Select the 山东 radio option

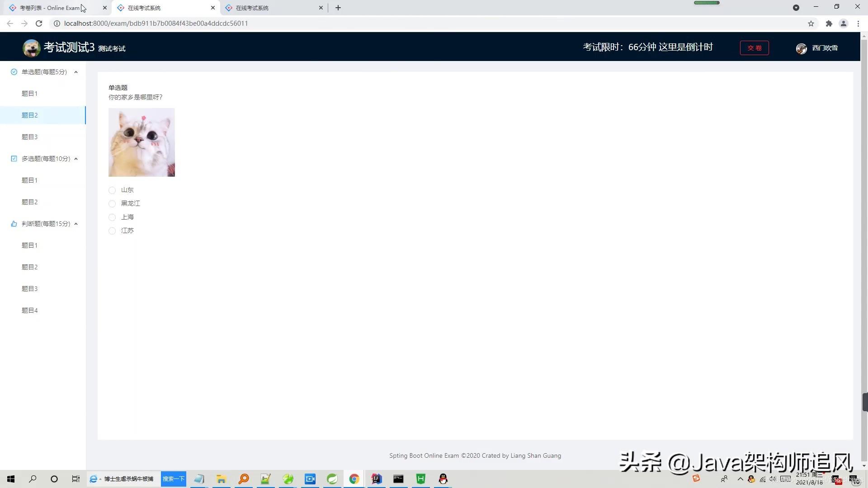tap(112, 190)
